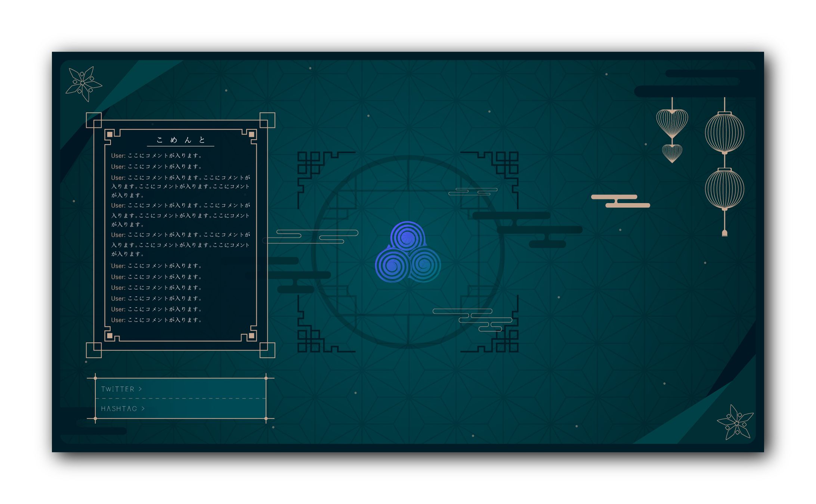The width and height of the screenshot is (816, 504).
Task: Click the bottom-left blue spiral of the emblem
Action: point(392,265)
